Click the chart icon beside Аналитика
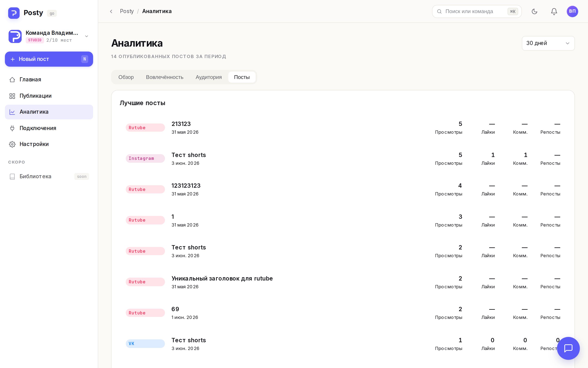Screen dimensions: 588x368 [x=12, y=112]
